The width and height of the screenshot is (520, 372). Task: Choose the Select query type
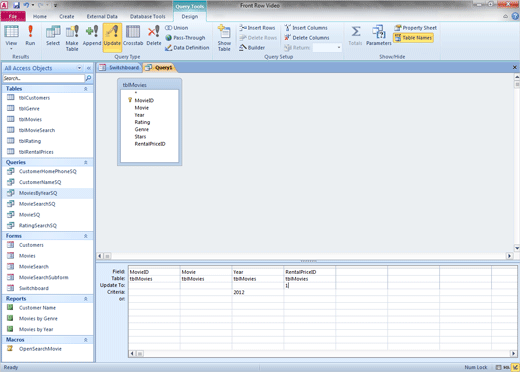pos(53,35)
